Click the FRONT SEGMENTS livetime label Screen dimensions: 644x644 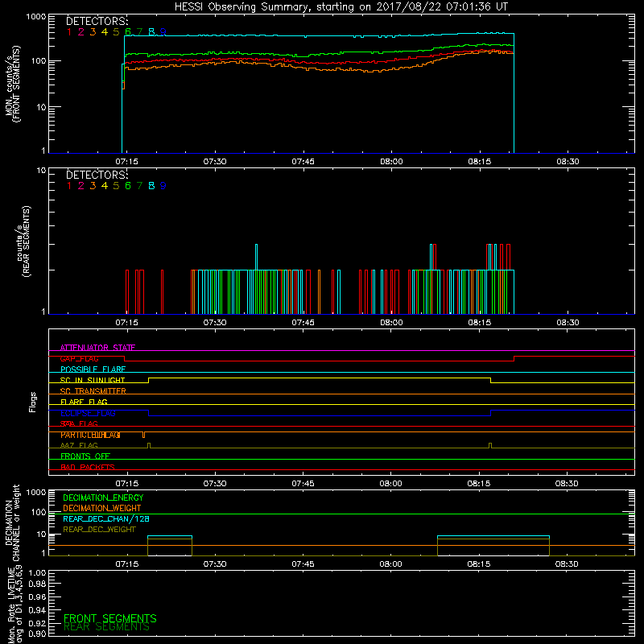click(110, 618)
